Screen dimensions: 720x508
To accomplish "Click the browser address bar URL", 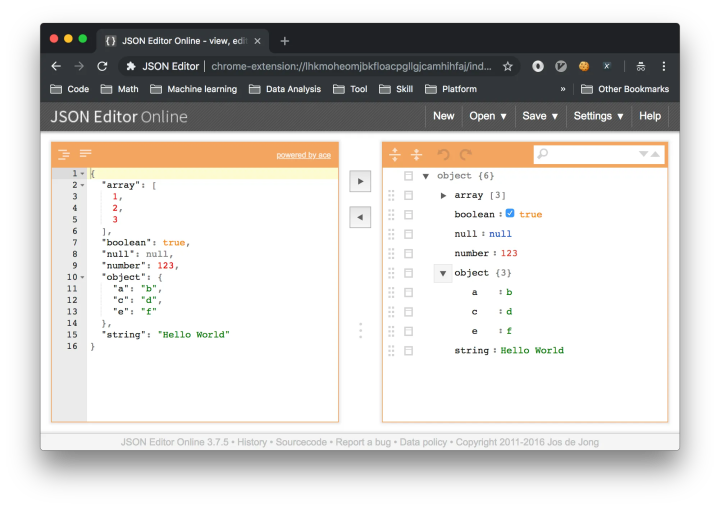I will click(351, 66).
